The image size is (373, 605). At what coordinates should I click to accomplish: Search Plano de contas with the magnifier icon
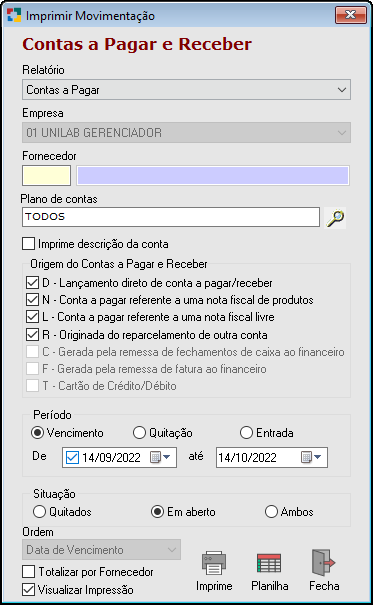[x=335, y=218]
